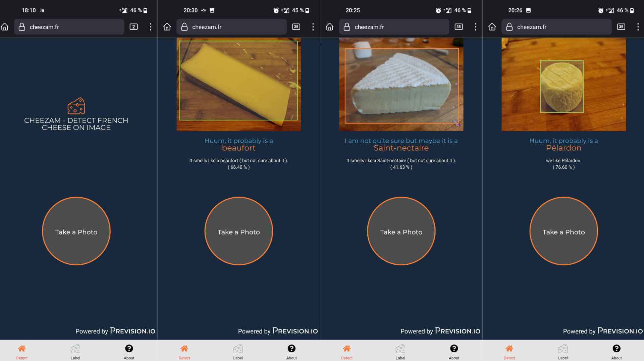Click the orange 'Pélardon' result name
644x361 pixels.
coord(564,148)
